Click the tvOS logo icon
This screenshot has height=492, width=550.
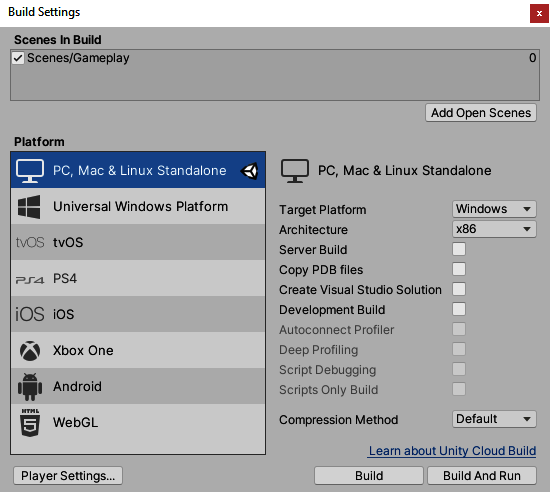[x=30, y=243]
